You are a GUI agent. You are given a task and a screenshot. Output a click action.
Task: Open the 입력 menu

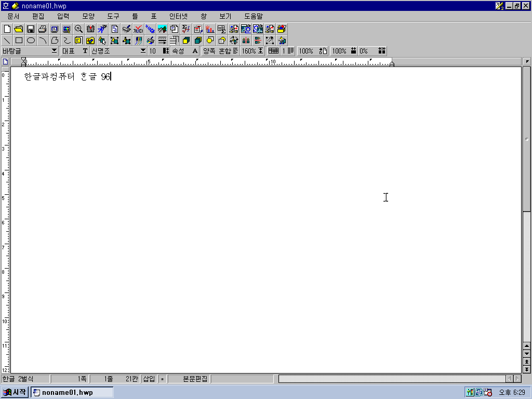(63, 16)
